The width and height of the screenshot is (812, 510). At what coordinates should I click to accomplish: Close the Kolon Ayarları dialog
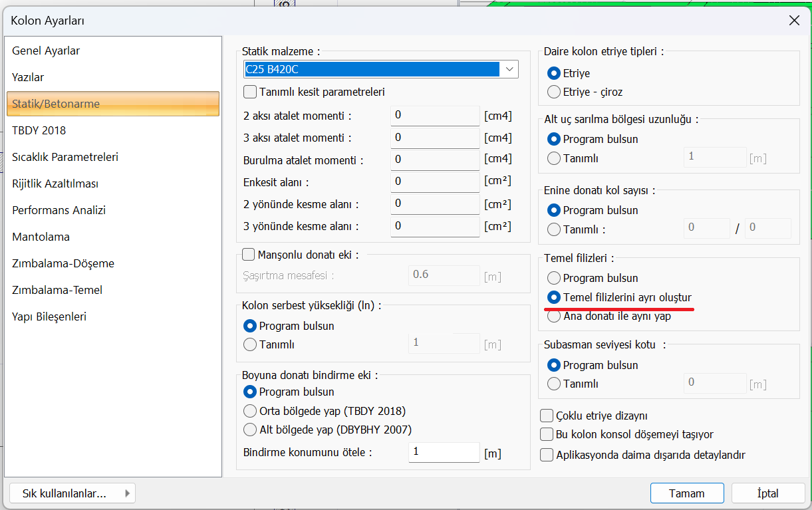click(x=794, y=21)
